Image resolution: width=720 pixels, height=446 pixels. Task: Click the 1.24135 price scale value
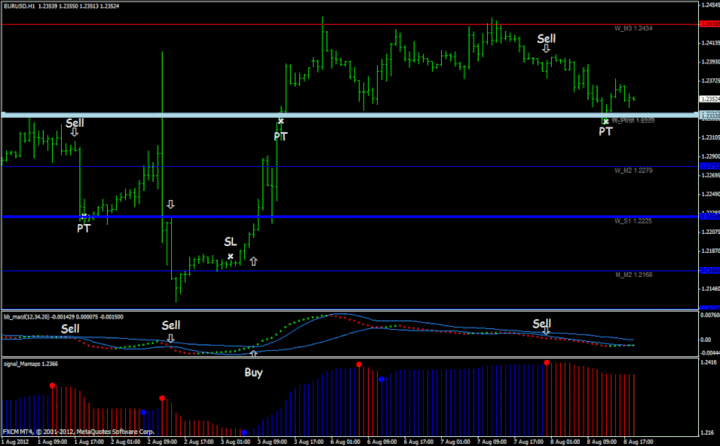[710, 43]
